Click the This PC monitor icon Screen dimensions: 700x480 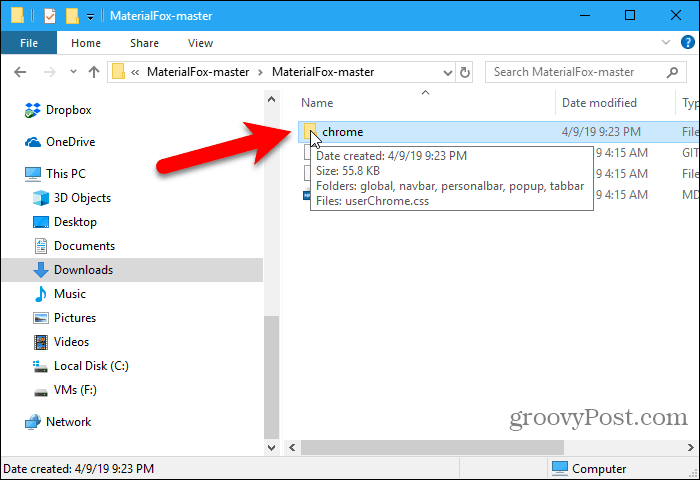[x=33, y=174]
